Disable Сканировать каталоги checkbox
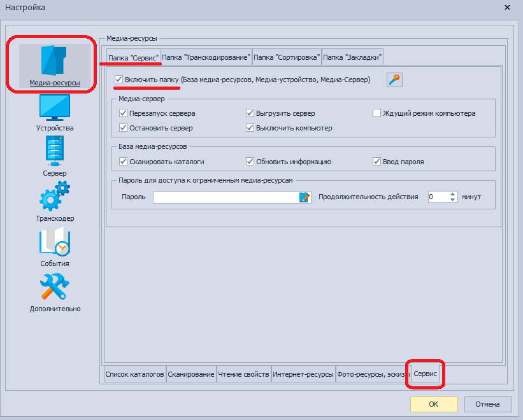Screen dimensions: 523x420 click(124, 162)
